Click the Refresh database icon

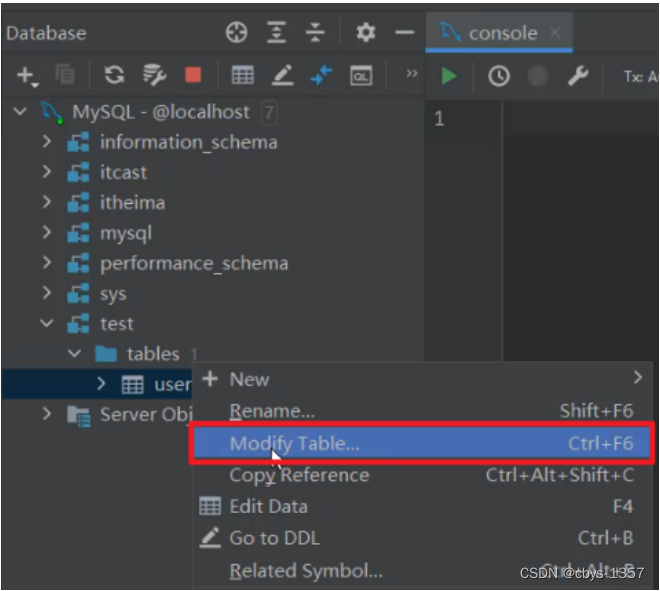coord(115,76)
